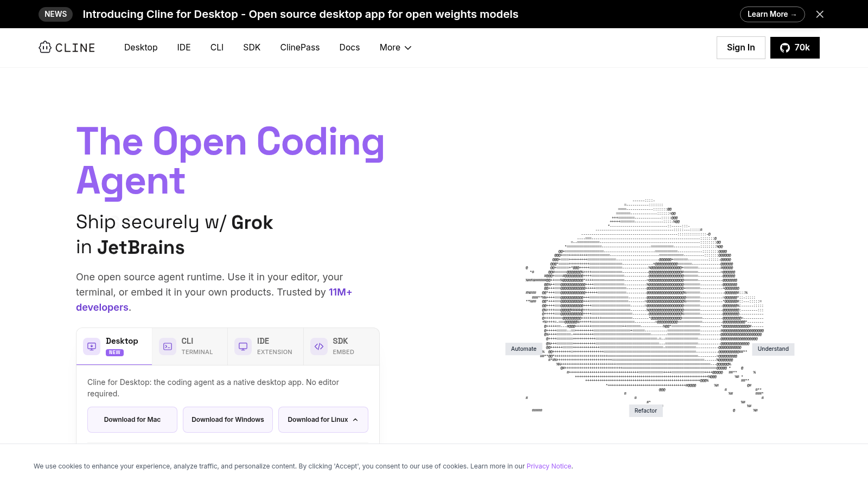Switch to the SDK Embed tab
Viewport: 868px width, 488px height.
pos(341,346)
